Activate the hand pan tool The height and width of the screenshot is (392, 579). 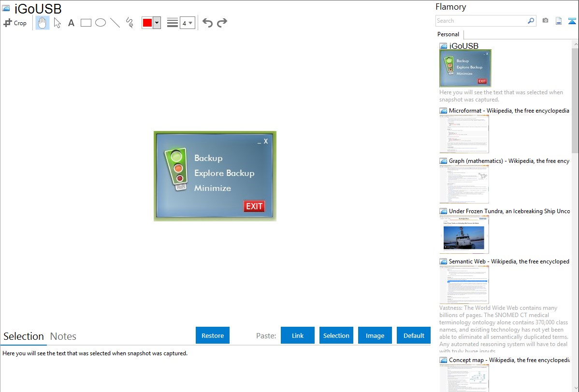click(43, 23)
